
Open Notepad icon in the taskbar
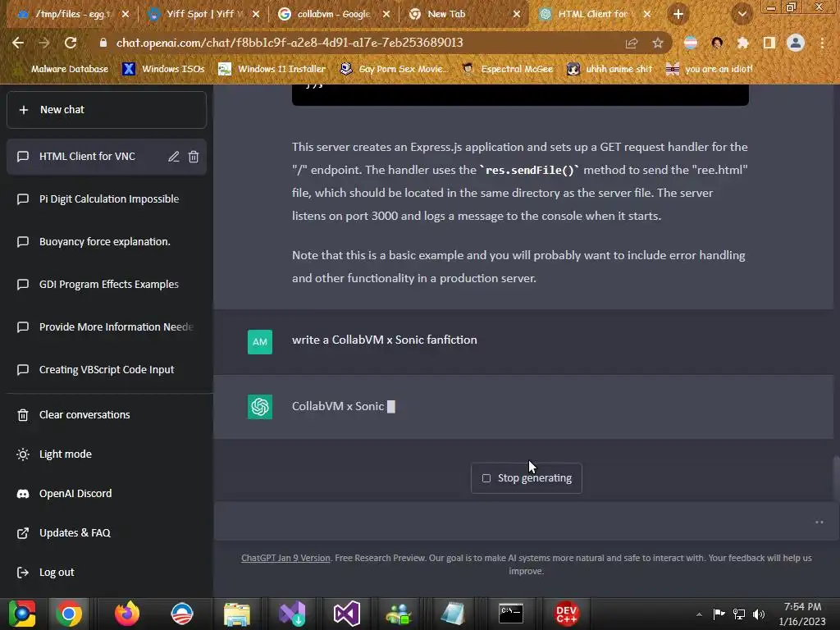[453, 614]
